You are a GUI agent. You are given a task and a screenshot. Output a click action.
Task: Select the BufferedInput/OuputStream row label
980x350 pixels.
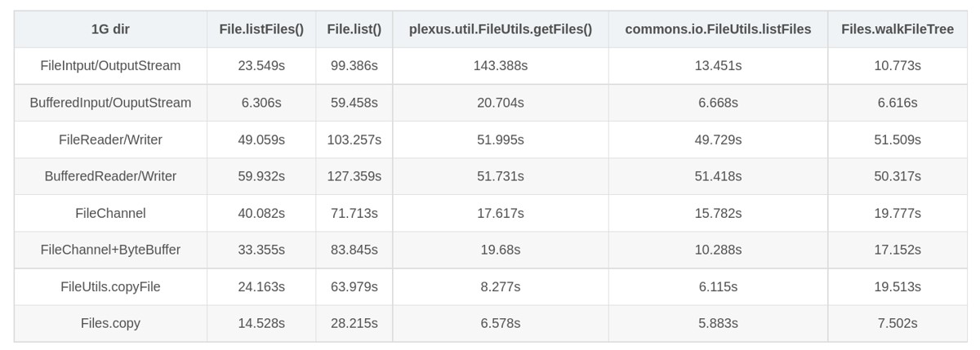click(x=110, y=103)
